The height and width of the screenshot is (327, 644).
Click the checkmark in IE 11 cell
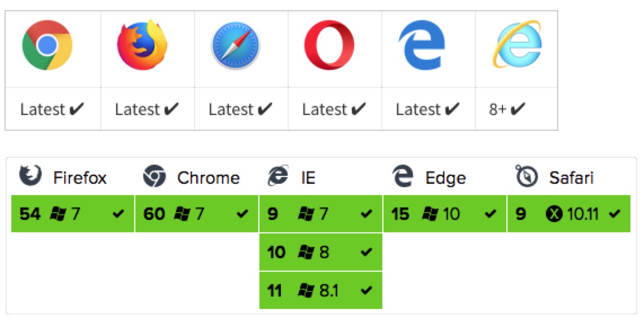coord(367,290)
